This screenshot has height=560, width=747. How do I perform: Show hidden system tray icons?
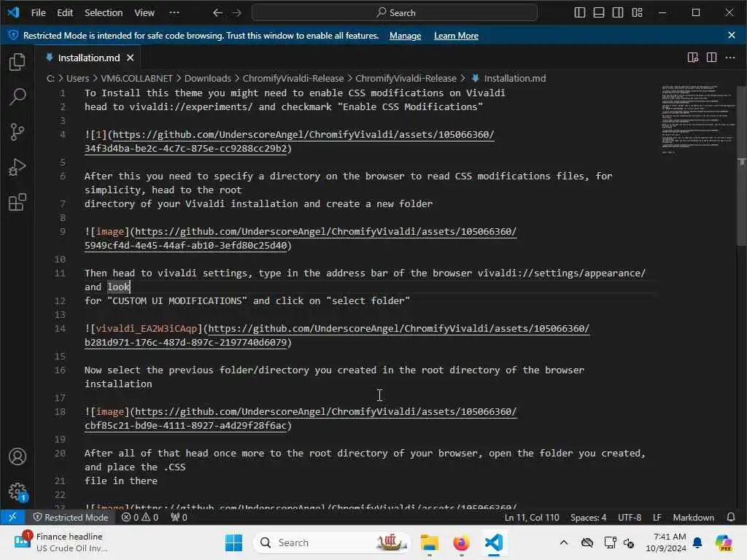click(x=564, y=542)
